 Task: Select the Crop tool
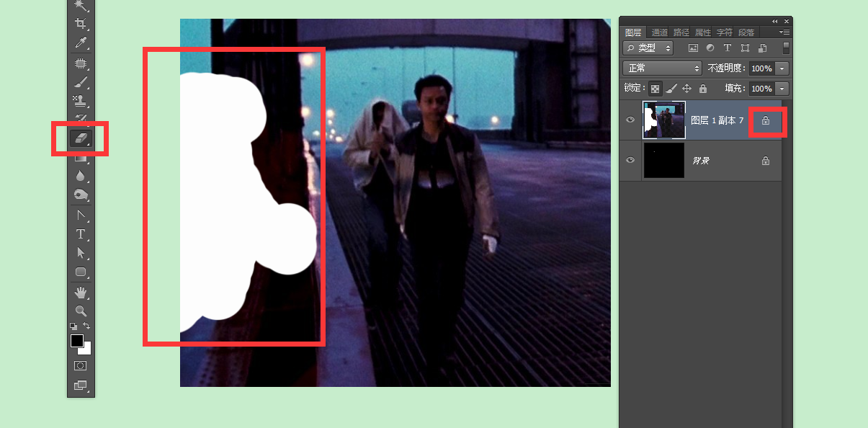(81, 24)
